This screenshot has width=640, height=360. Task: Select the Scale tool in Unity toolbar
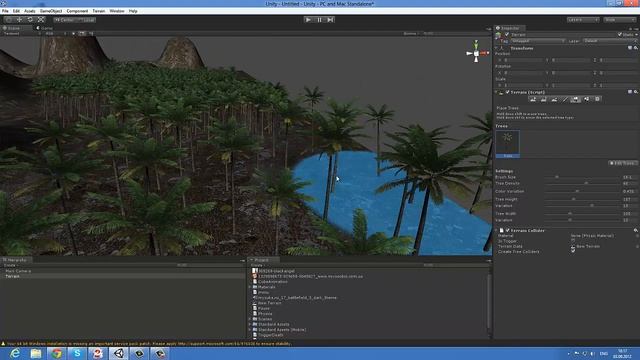pyautogui.click(x=41, y=20)
